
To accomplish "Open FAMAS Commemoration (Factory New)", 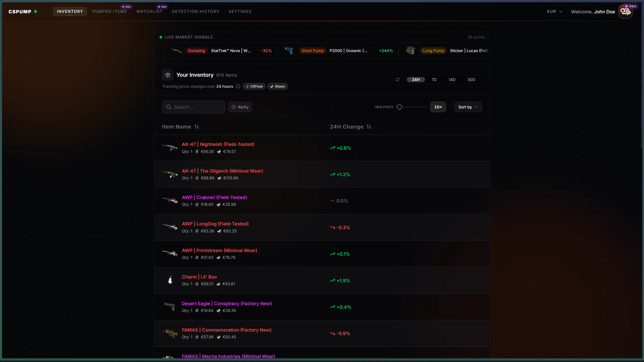I will click(x=226, y=330).
